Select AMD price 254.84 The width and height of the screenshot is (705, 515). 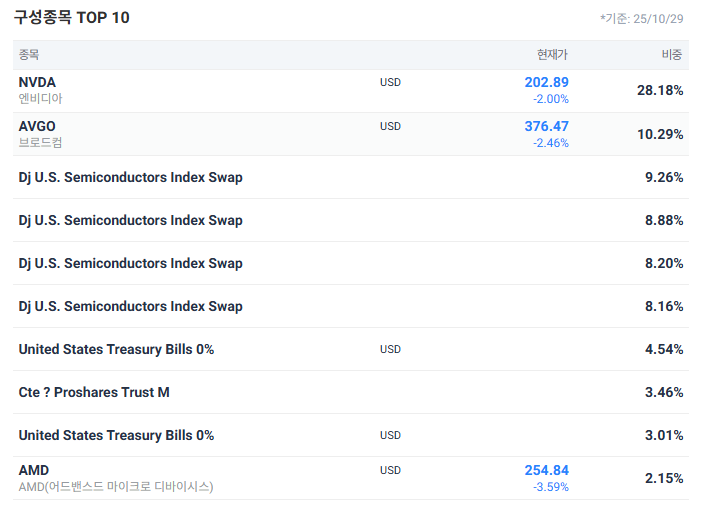click(x=546, y=470)
